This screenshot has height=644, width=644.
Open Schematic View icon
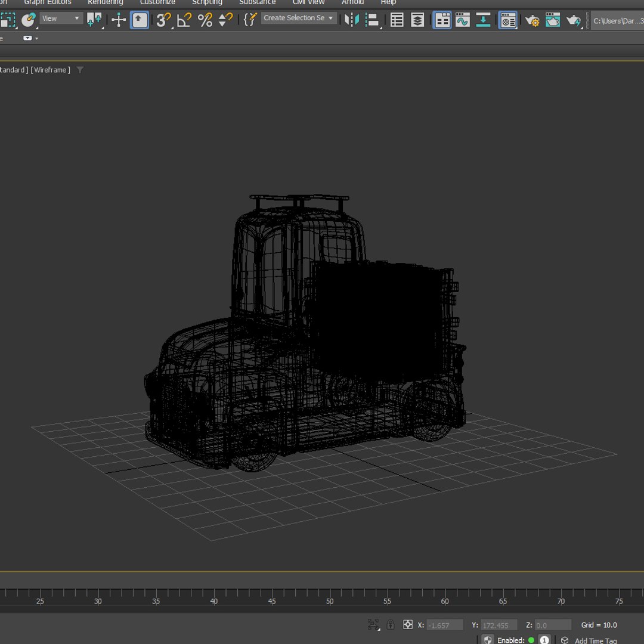483,20
